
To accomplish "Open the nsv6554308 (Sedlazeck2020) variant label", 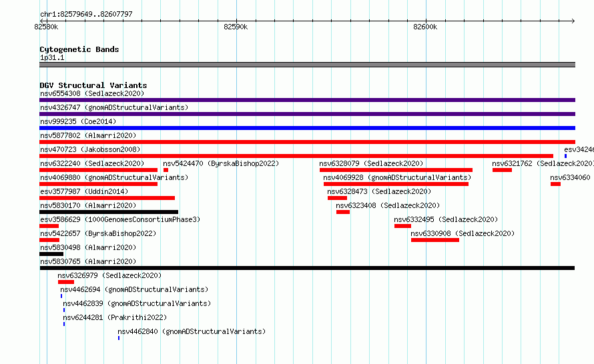I will [92, 93].
